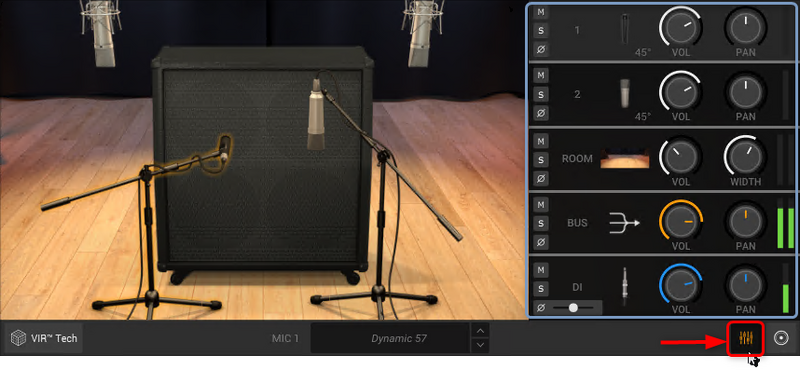Screen dimensions: 800x383
Task: Click the BUS level meter
Action: pos(785,223)
